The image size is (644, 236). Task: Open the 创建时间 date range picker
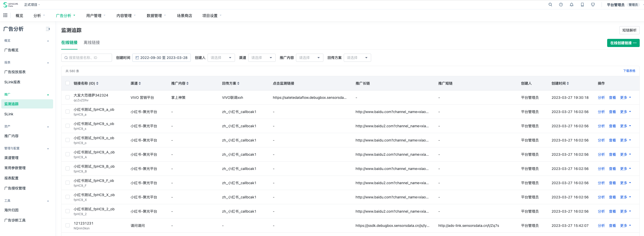click(x=162, y=58)
